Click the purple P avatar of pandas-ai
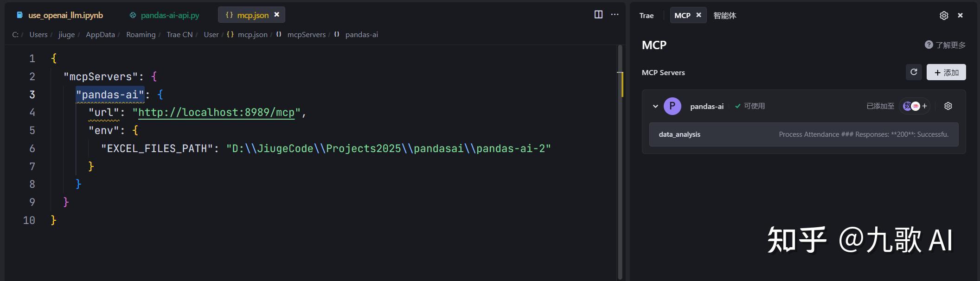Viewport: 980px width, 281px height. pyautogui.click(x=672, y=106)
